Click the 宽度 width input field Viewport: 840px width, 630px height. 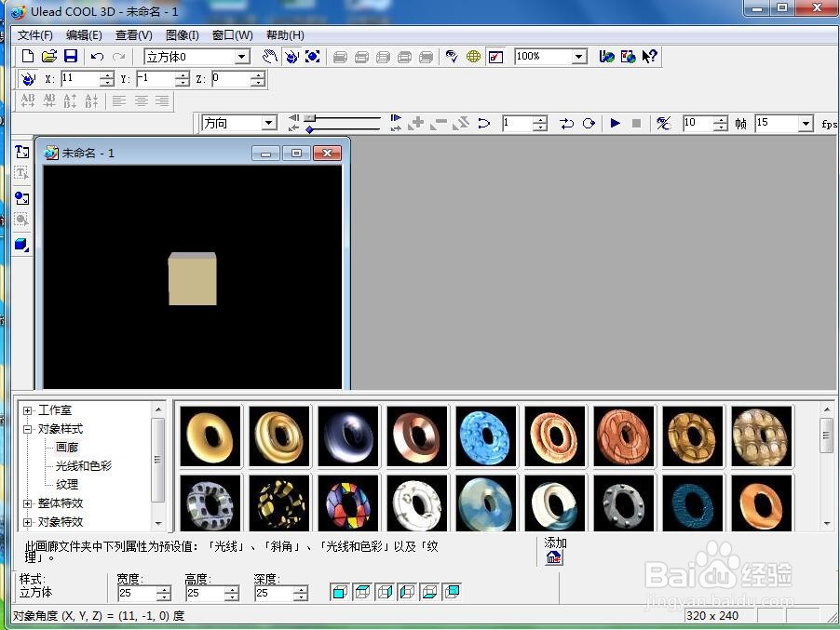pos(137,593)
